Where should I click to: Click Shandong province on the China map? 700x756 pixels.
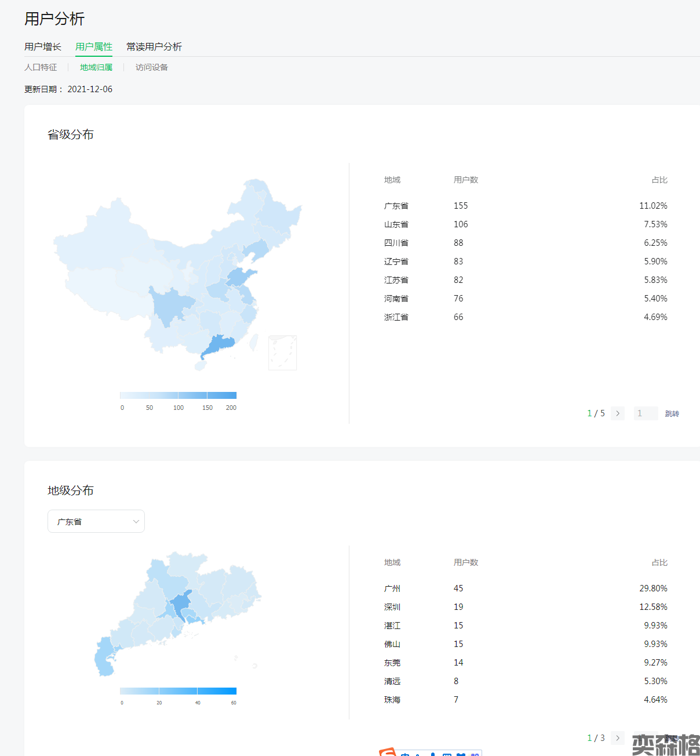(241, 277)
